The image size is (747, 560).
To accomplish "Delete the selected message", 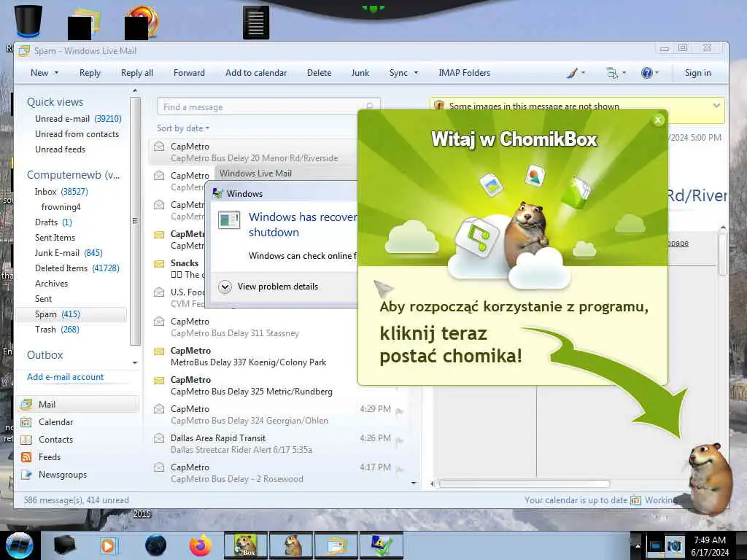I will pos(320,73).
